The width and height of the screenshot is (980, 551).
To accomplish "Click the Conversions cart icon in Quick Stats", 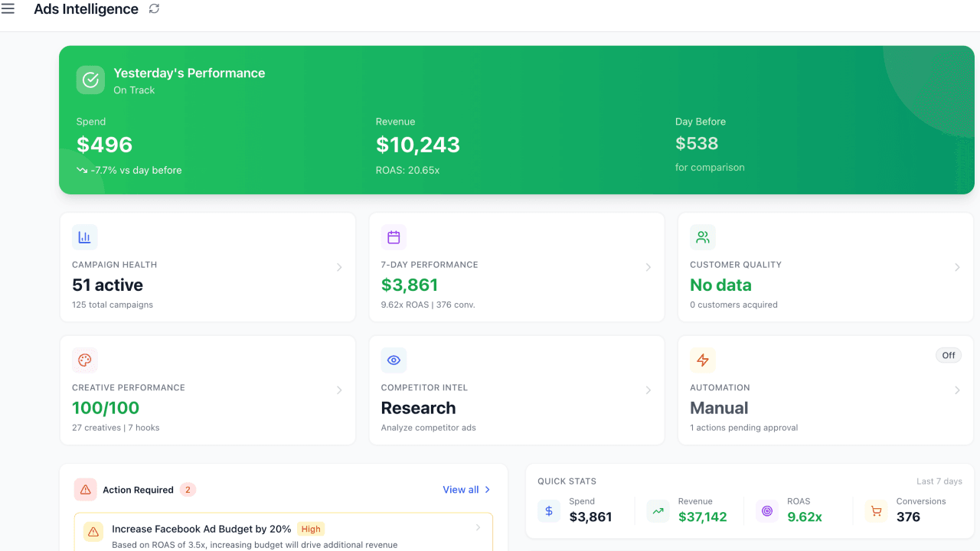I will 875,510.
